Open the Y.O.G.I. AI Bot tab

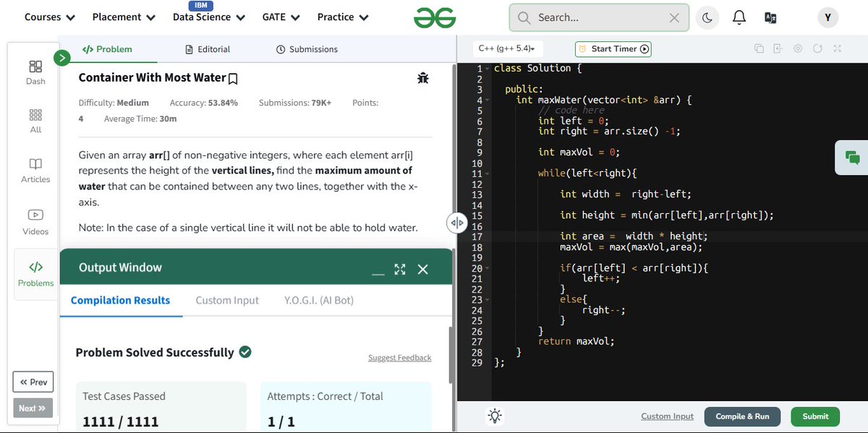[x=318, y=300]
